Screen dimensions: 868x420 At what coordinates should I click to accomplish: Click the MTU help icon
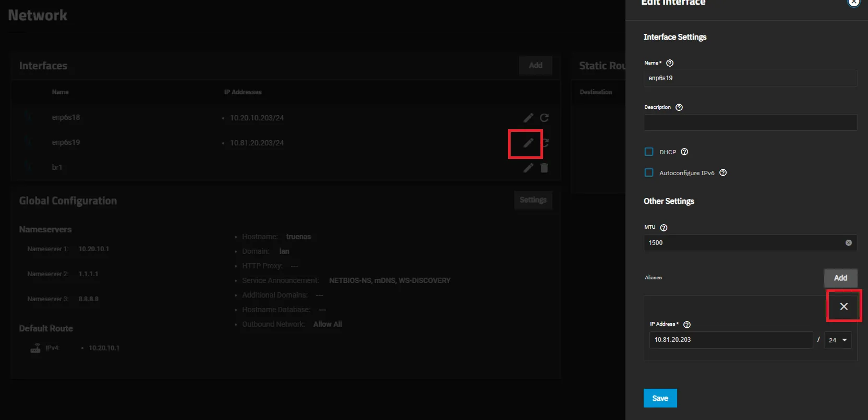[x=664, y=228]
